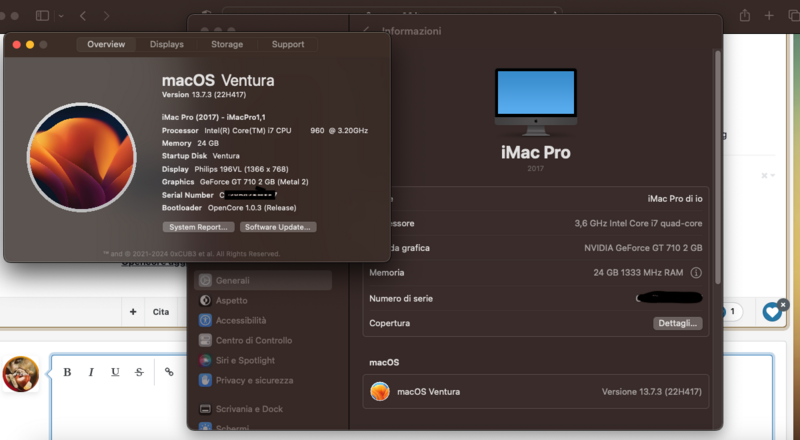Click the memory info icon beside 24 GB RAM

pos(696,272)
